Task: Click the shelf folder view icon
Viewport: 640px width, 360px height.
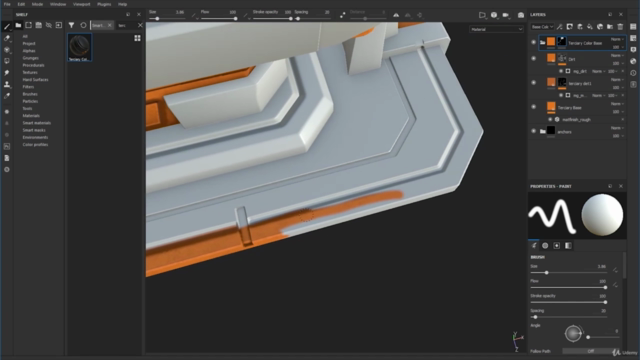Action: coord(18,25)
